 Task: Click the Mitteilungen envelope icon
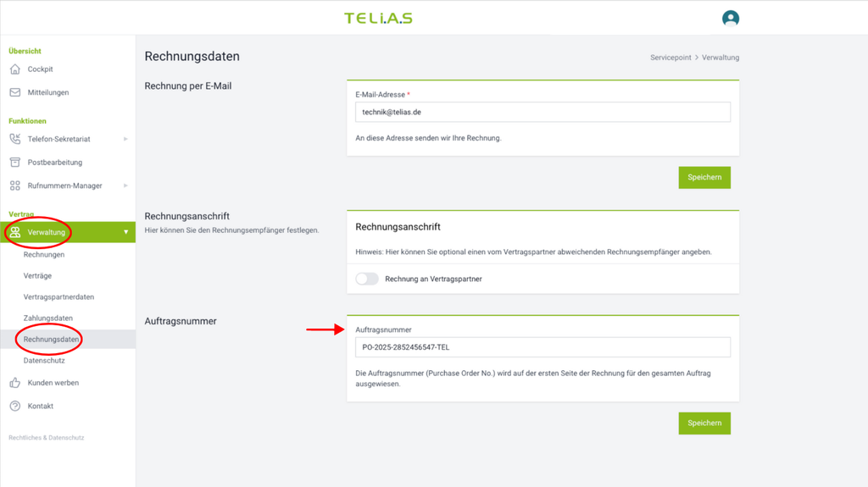click(15, 92)
